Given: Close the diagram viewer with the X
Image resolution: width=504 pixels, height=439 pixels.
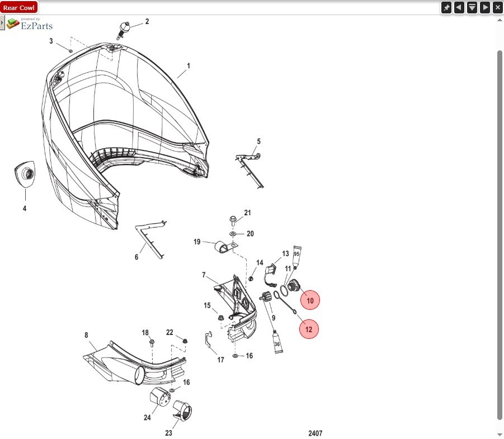Looking at the screenshot, I should [497, 7].
